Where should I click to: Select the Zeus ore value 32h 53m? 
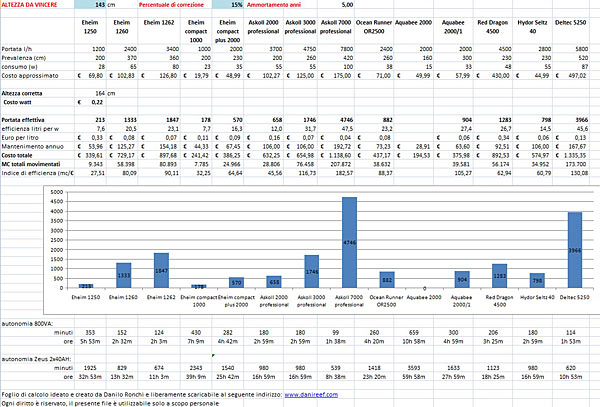tap(90, 376)
